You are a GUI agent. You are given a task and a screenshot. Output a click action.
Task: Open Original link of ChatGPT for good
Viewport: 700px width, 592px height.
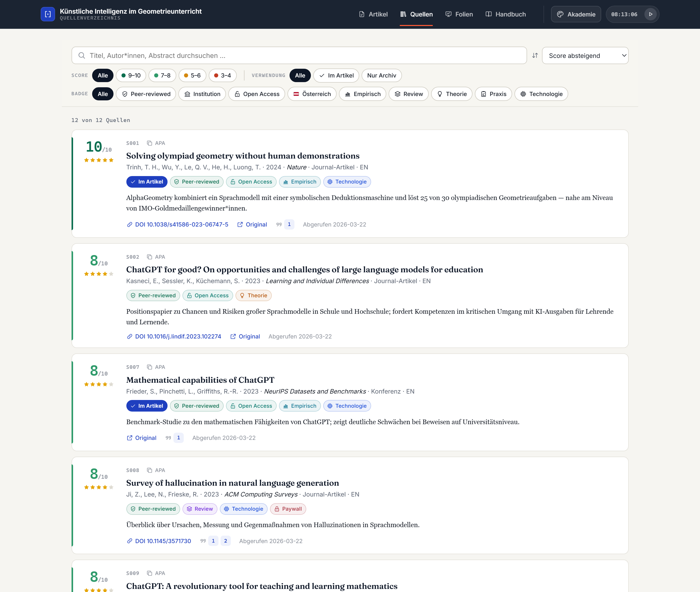point(245,336)
